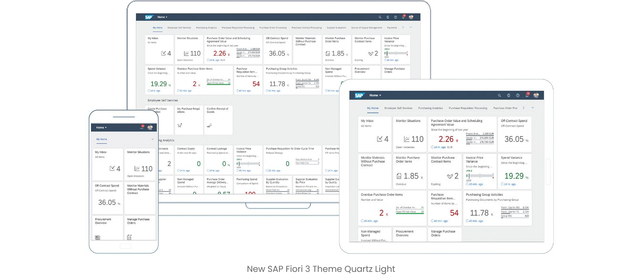Click the laptop's Employee Self Services section heading

pyautogui.click(x=163, y=100)
